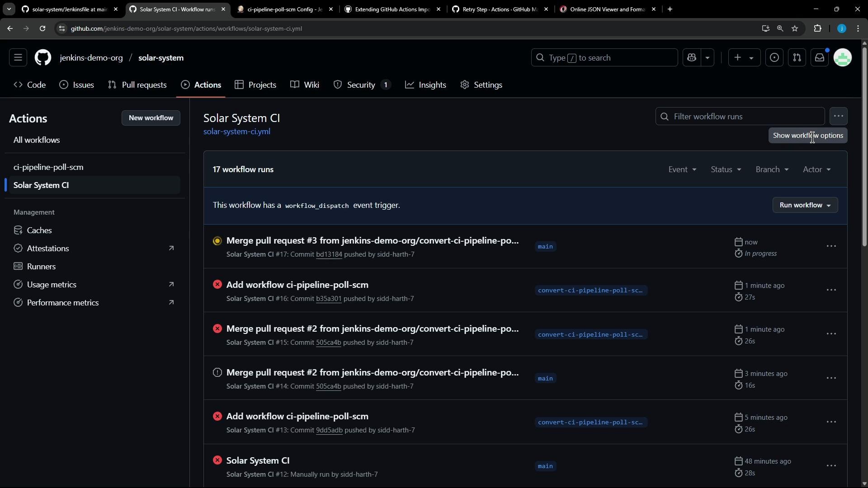Open commit bd13184 link

tap(329, 254)
